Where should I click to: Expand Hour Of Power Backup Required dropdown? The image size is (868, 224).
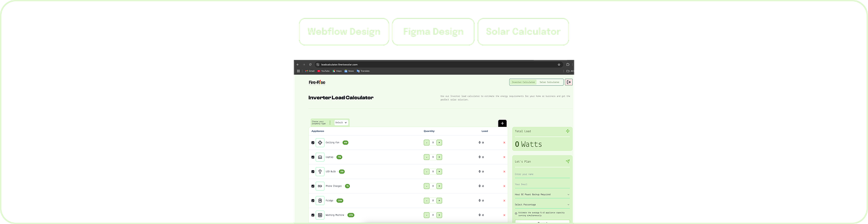[x=541, y=194]
